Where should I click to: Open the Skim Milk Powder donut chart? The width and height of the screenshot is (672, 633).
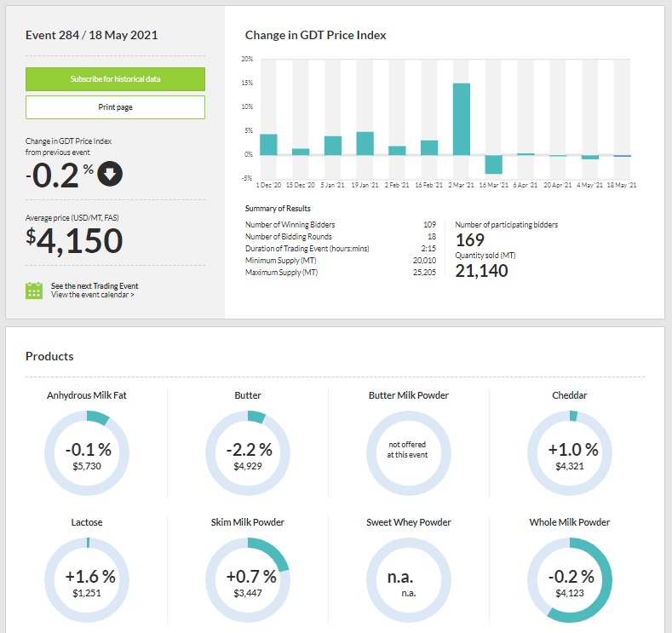coord(248,578)
